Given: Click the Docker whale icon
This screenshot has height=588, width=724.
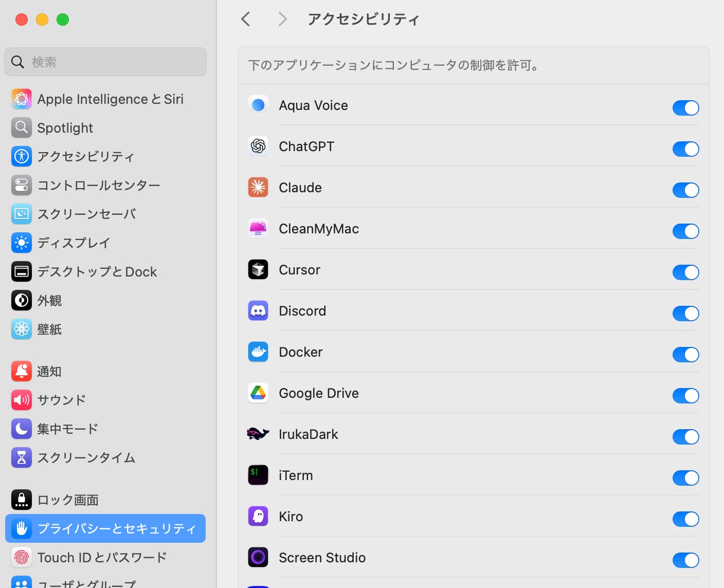Looking at the screenshot, I should point(258,352).
